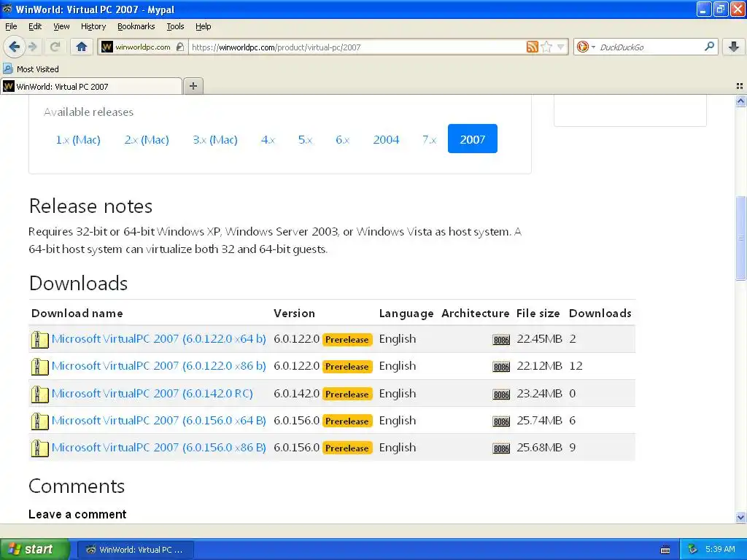Viewport: 747px width, 560px height.
Task: Click the keyboard icon in system tray
Action: click(665, 550)
